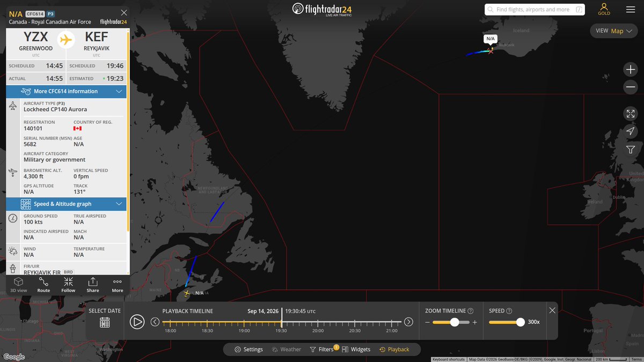Image resolution: width=644 pixels, height=362 pixels.
Task: Open Weather tab
Action: [x=287, y=349]
